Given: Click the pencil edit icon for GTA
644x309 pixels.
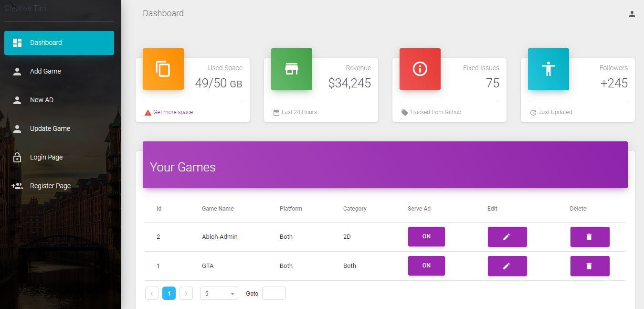Looking at the screenshot, I should 507,266.
